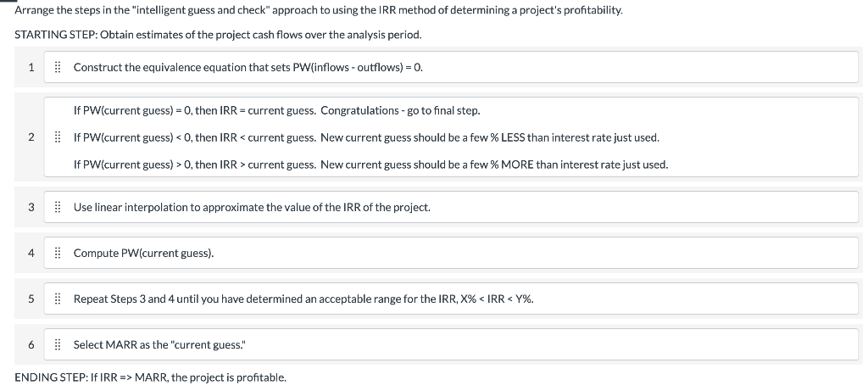Select the "Compute PW(current guess)." step text
The image size is (868, 391).
(x=144, y=253)
